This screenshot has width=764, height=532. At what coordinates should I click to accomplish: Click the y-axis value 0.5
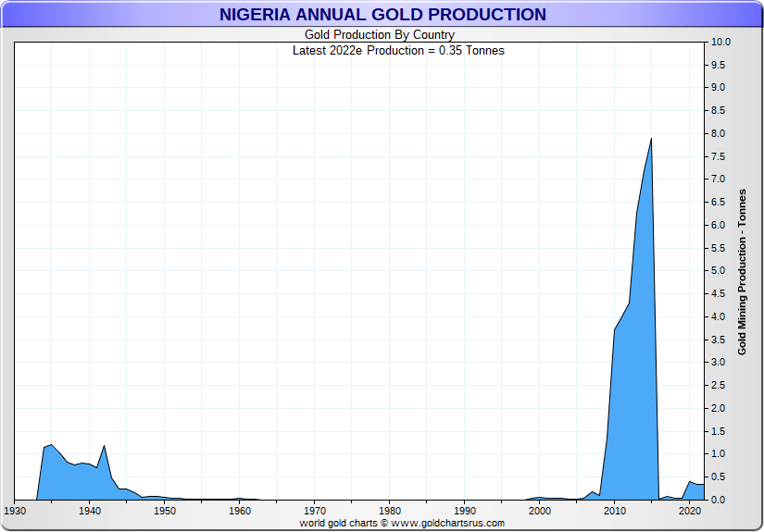click(x=719, y=476)
